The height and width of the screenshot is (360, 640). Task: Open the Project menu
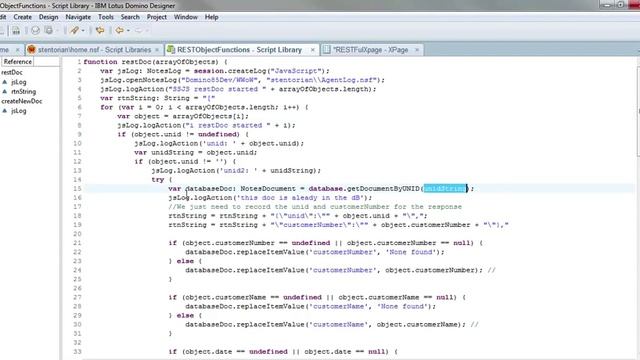tap(157, 17)
